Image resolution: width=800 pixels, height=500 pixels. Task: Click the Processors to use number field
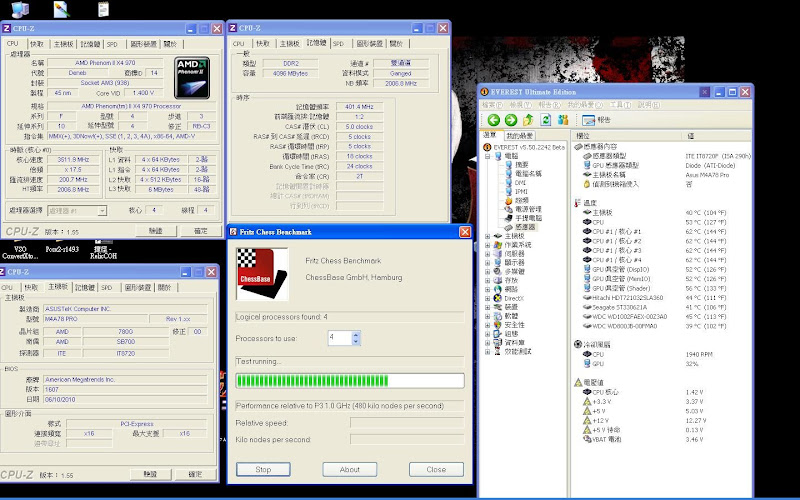click(x=340, y=338)
